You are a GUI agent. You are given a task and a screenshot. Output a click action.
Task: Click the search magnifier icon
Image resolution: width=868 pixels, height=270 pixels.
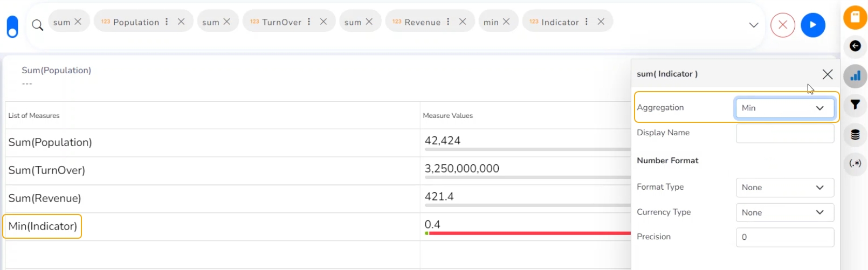pos(37,25)
